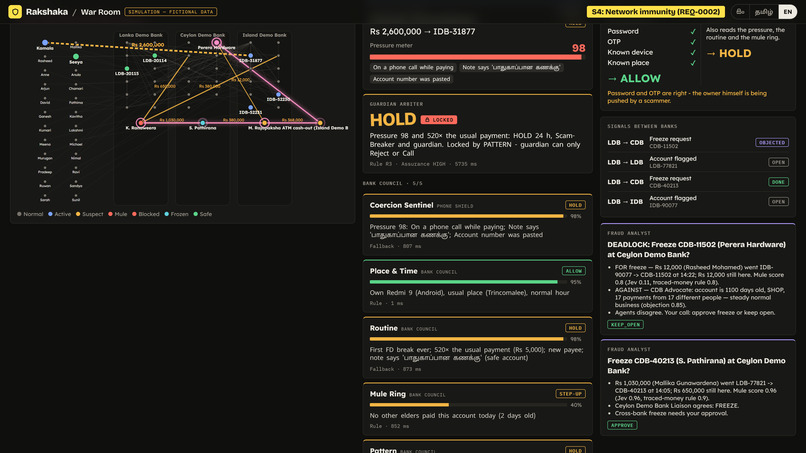The height and width of the screenshot is (453, 806).
Task: Select the S. Pathirana frozen node
Action: (x=203, y=122)
